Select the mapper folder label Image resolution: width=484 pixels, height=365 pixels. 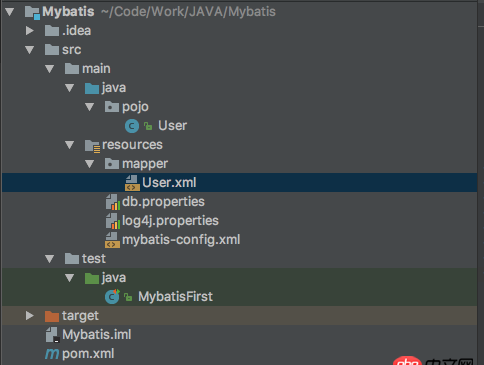[x=145, y=164]
